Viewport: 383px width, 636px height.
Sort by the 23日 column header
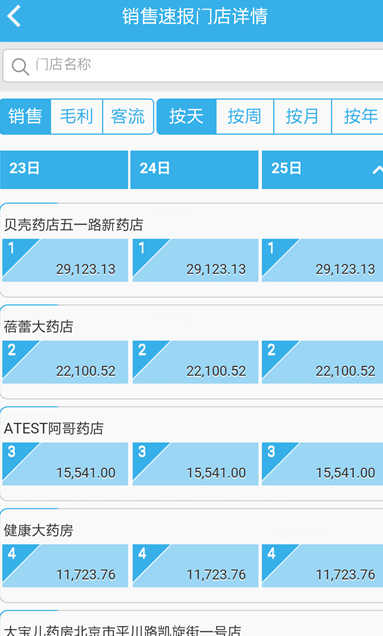[64, 170]
